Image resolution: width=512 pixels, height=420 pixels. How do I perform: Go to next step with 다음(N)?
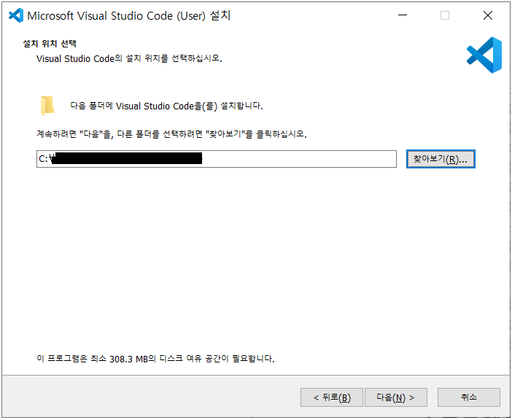click(x=396, y=397)
